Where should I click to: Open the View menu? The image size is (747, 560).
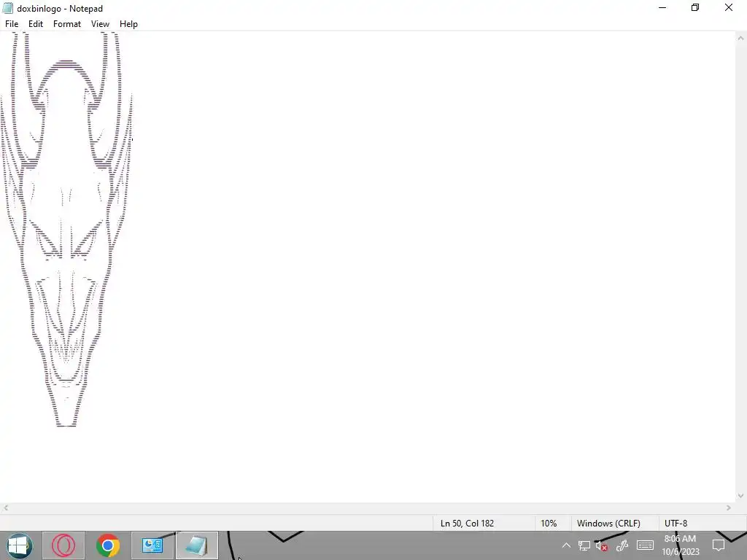point(100,24)
